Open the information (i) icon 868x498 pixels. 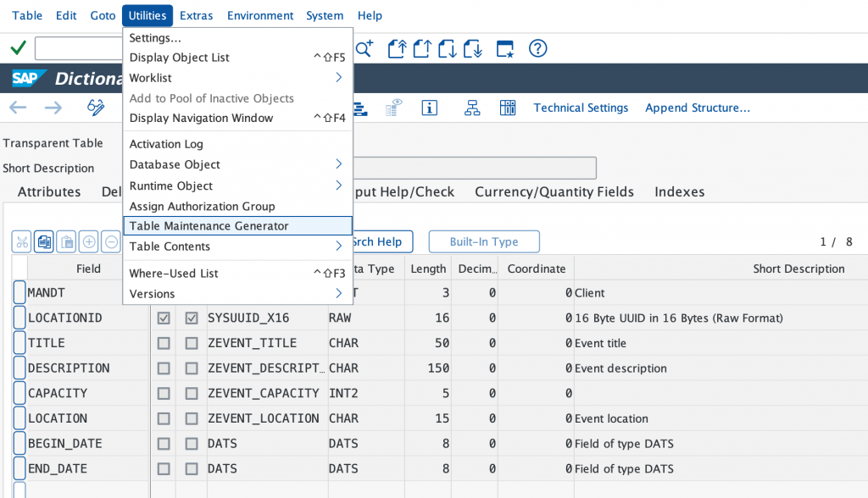pos(430,108)
